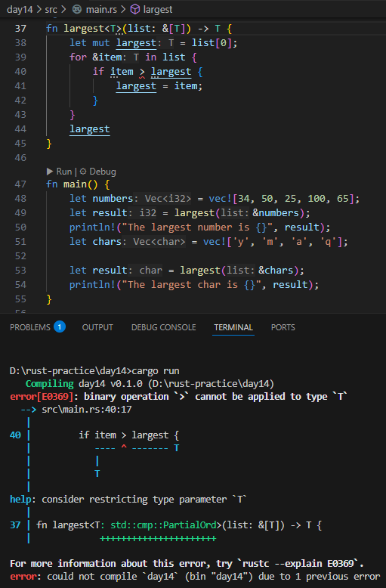Click day14 in the breadcrumb
The image size is (386, 588).
pyautogui.click(x=20, y=9)
